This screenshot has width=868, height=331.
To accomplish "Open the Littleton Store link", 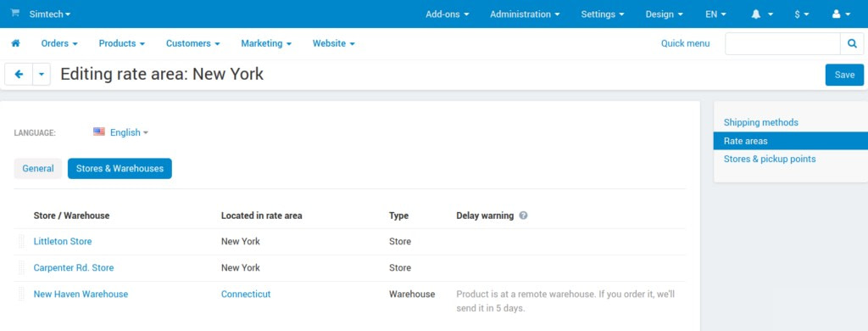I will [63, 242].
